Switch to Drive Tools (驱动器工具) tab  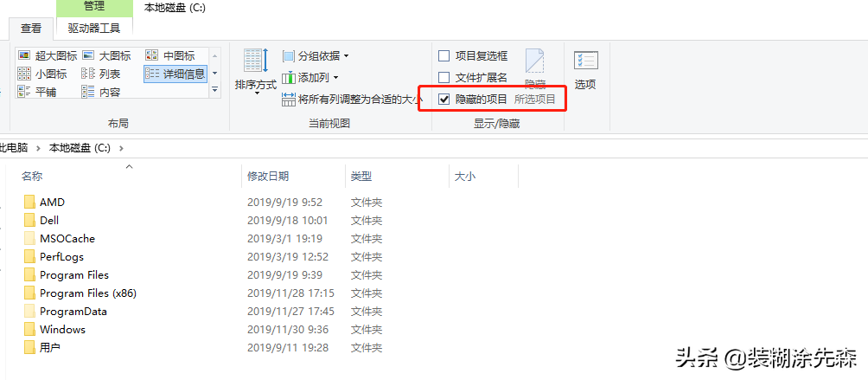(94, 27)
